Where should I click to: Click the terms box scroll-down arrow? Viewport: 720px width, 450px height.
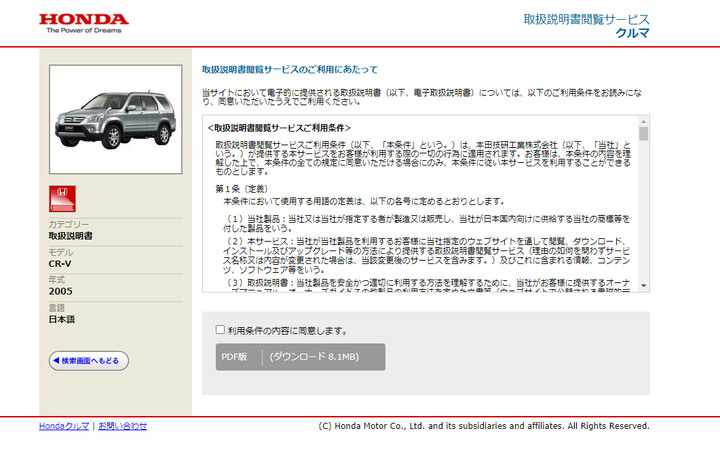(x=643, y=286)
